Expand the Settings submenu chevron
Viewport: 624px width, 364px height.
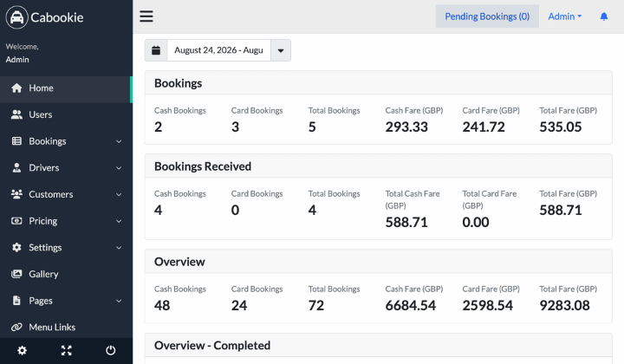point(119,248)
